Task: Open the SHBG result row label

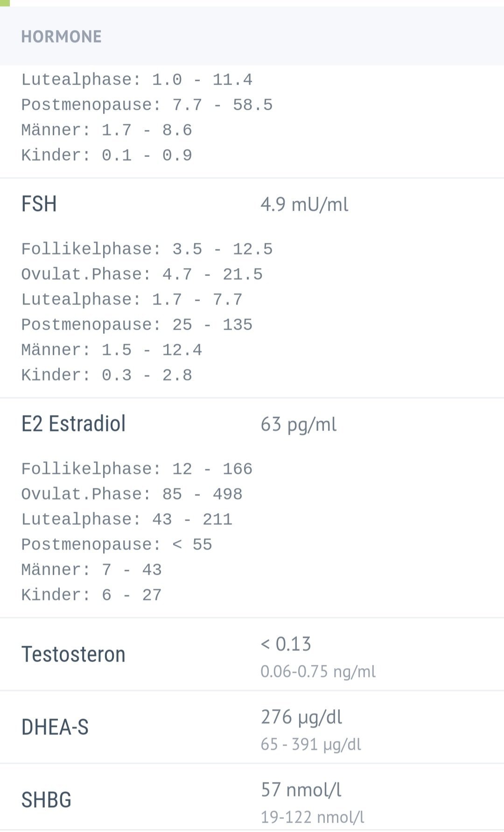Action: tap(46, 800)
